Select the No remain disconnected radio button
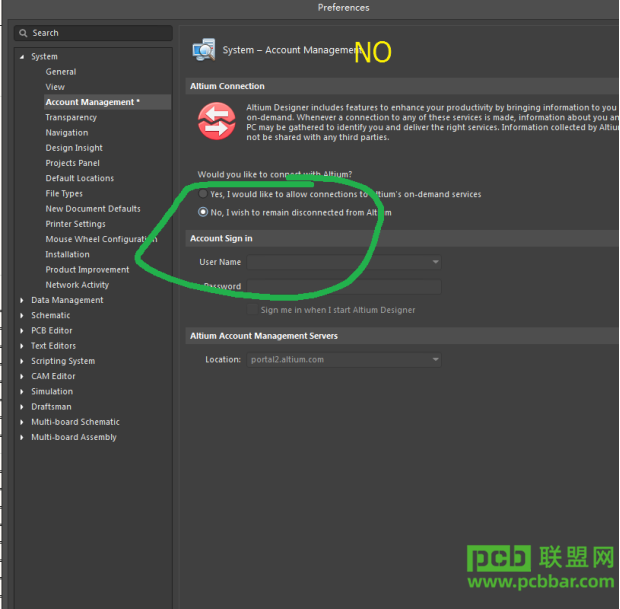 (x=203, y=212)
